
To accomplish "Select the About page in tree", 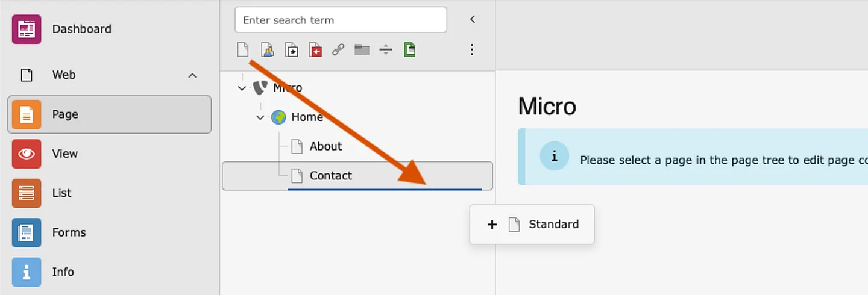I will tap(325, 146).
